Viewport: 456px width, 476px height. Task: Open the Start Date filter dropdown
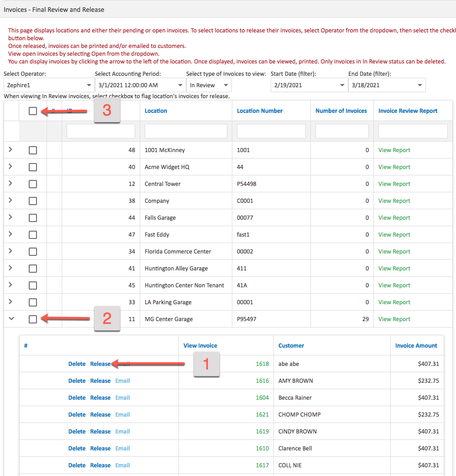pos(309,85)
